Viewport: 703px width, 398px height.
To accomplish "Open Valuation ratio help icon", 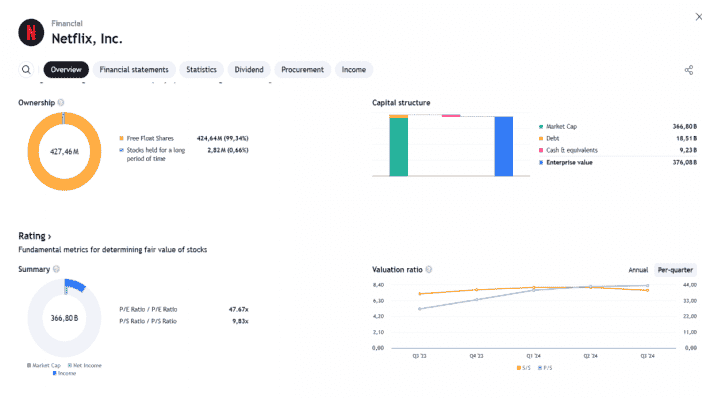I will pos(429,269).
